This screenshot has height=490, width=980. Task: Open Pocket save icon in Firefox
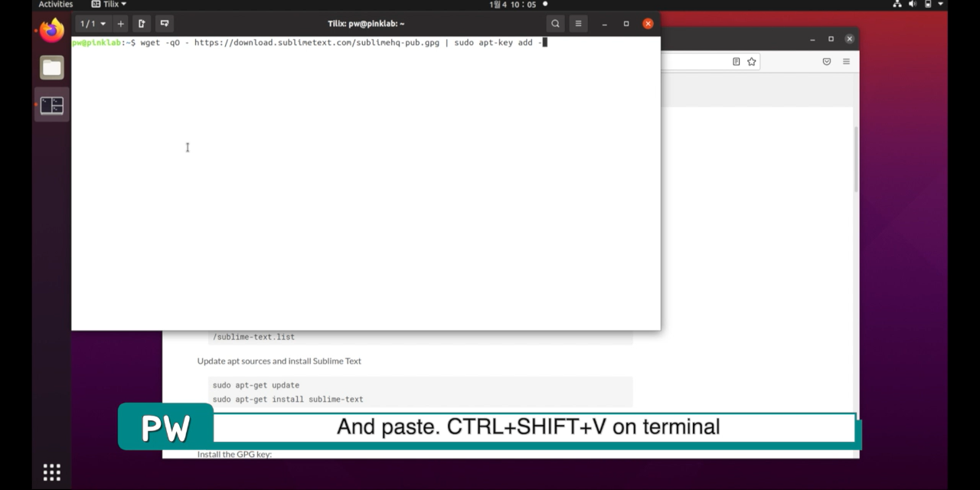tap(827, 61)
